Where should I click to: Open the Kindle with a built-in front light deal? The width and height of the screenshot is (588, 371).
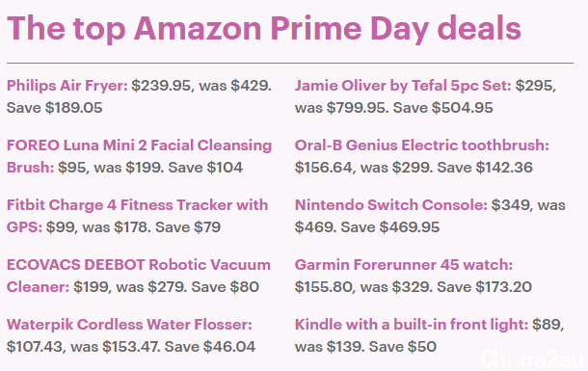click(412, 325)
